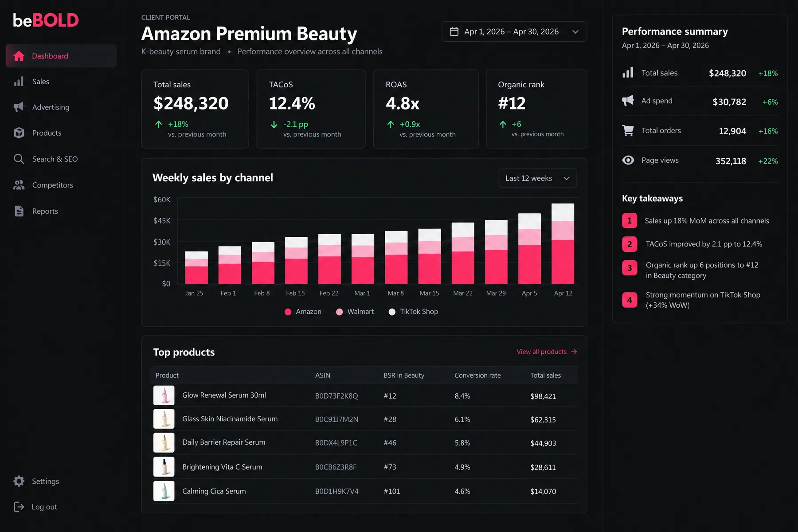Click Brightening Vita C Serum total $28,611

pos(543,467)
